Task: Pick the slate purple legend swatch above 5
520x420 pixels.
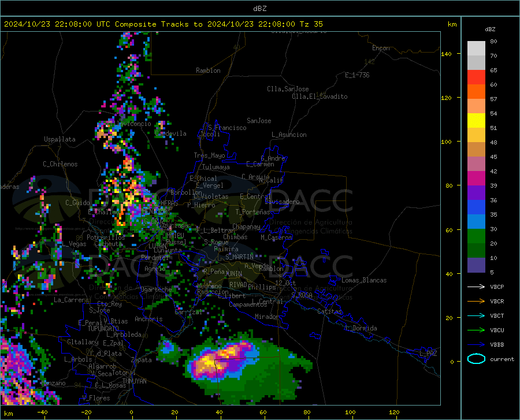Action: click(476, 265)
